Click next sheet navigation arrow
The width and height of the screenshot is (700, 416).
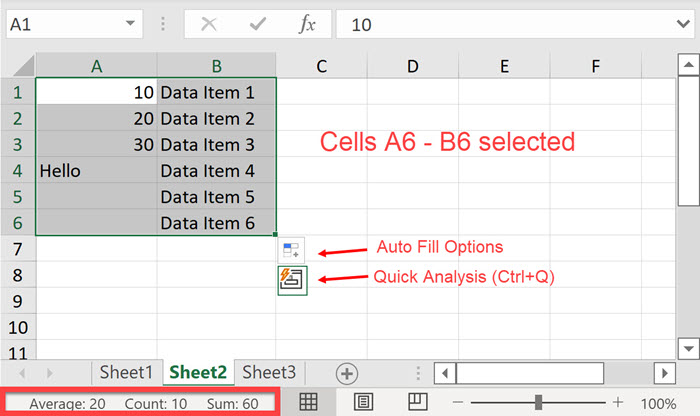pos(50,373)
